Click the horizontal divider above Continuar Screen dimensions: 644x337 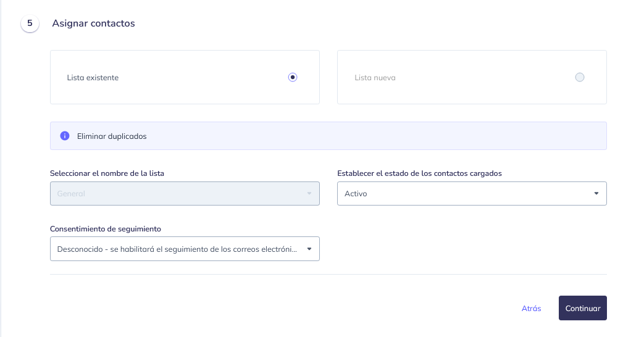[x=328, y=274]
